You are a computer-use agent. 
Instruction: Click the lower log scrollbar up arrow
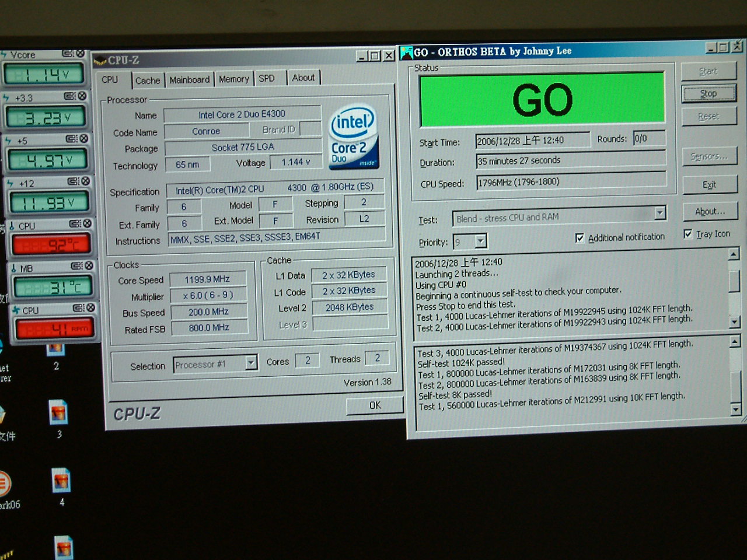735,342
